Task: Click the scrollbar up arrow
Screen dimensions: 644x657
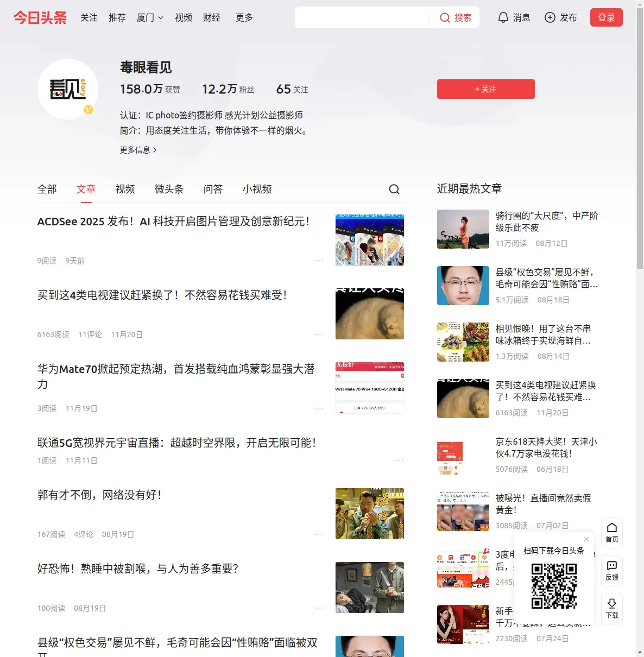Action: (640, 4)
